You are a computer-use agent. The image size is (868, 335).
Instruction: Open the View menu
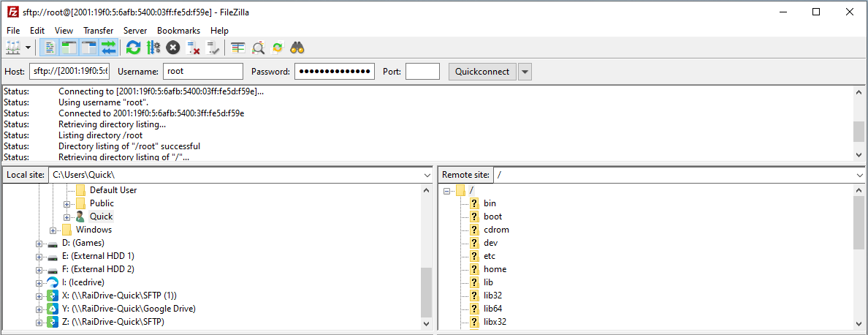coord(64,31)
